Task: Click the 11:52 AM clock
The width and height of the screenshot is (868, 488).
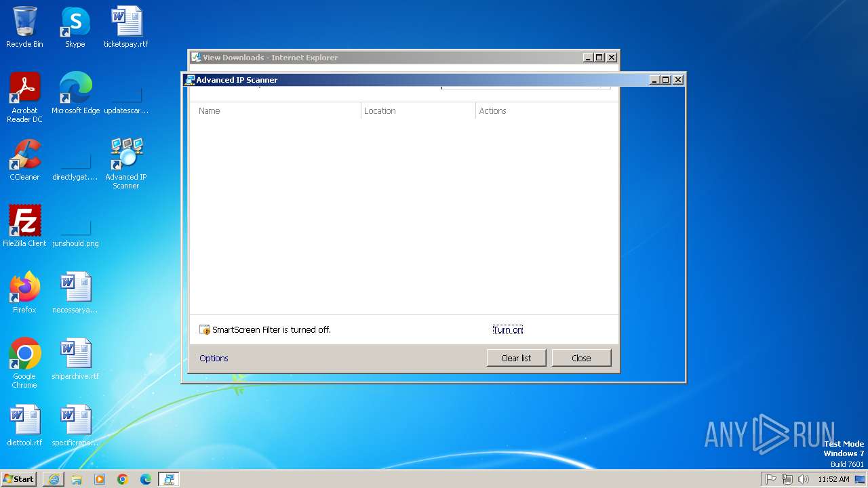Action: [x=833, y=479]
